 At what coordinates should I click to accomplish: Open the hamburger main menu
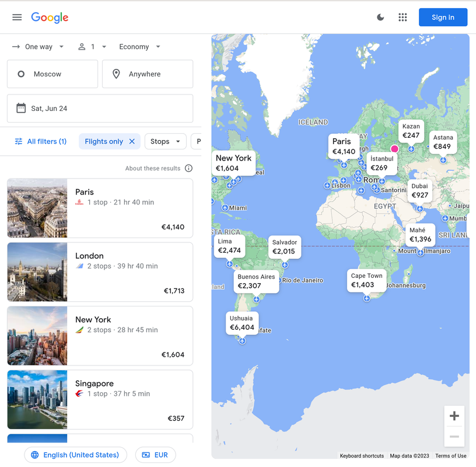tap(17, 18)
